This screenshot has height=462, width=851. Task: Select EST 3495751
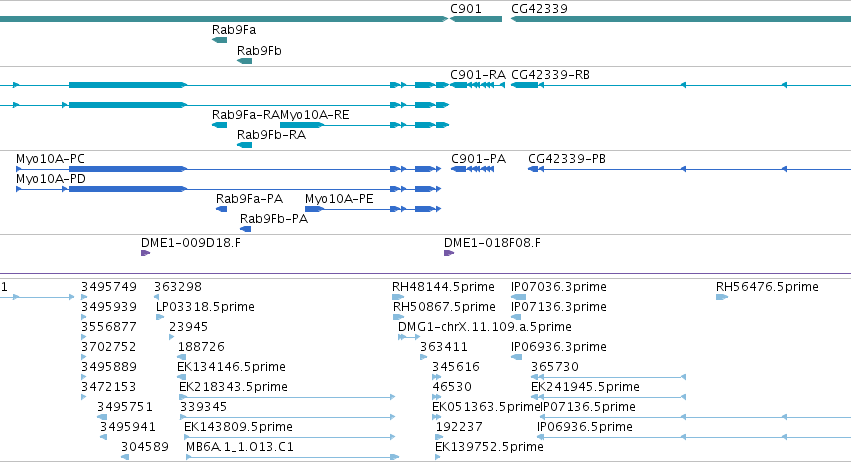(x=125, y=407)
